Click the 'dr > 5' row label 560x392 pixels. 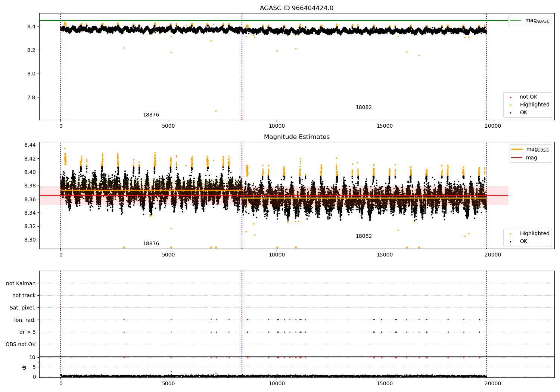tap(28, 332)
